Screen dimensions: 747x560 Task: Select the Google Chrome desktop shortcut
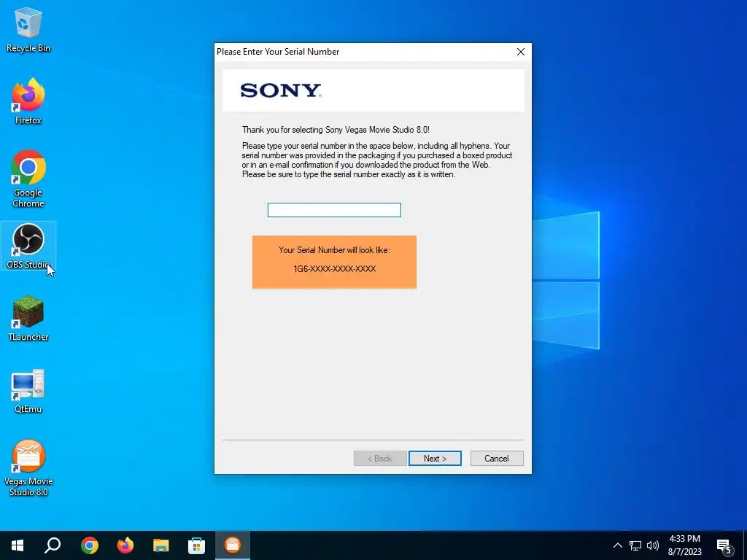(x=28, y=179)
